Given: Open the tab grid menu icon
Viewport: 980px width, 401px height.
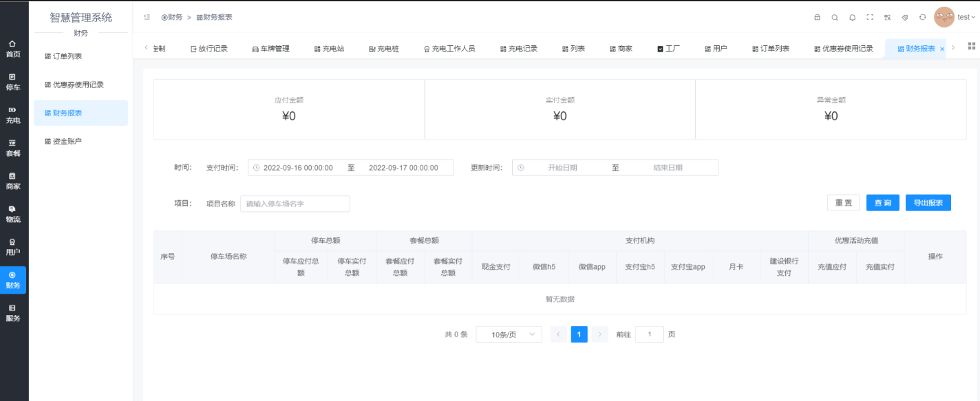Looking at the screenshot, I should (x=971, y=46).
